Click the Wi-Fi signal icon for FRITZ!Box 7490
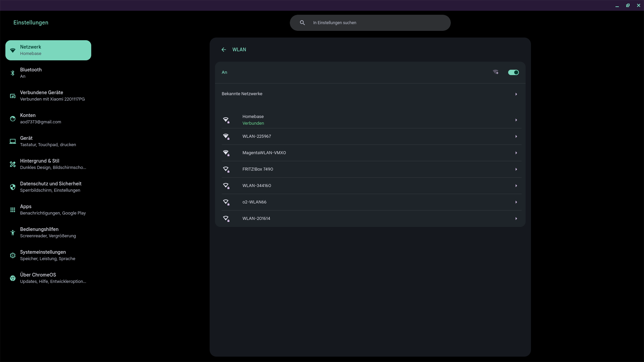 click(226, 170)
